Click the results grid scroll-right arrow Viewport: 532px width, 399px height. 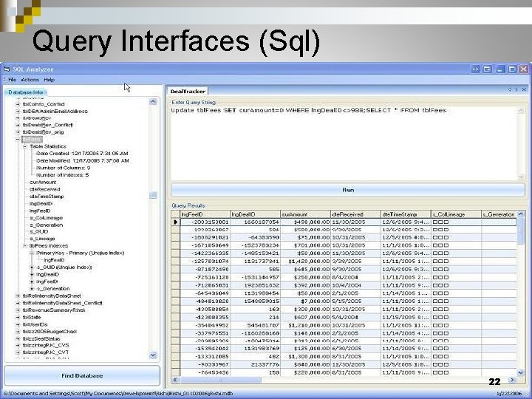[512, 380]
